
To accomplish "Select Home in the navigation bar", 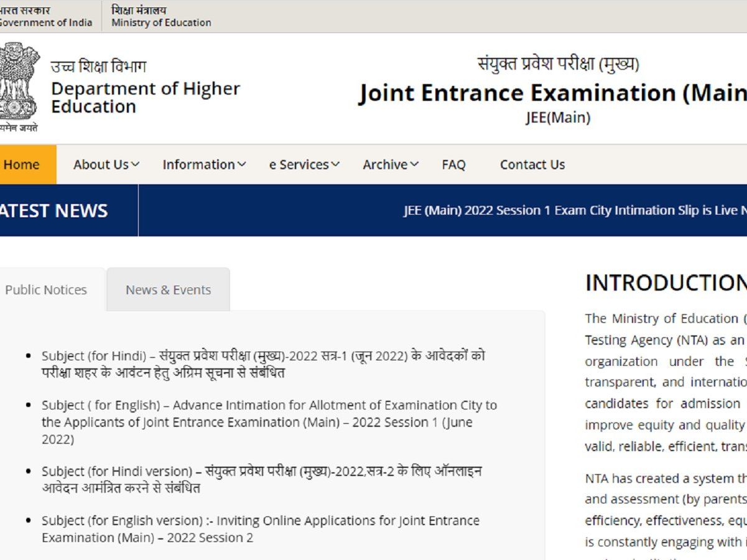I will pos(22,164).
